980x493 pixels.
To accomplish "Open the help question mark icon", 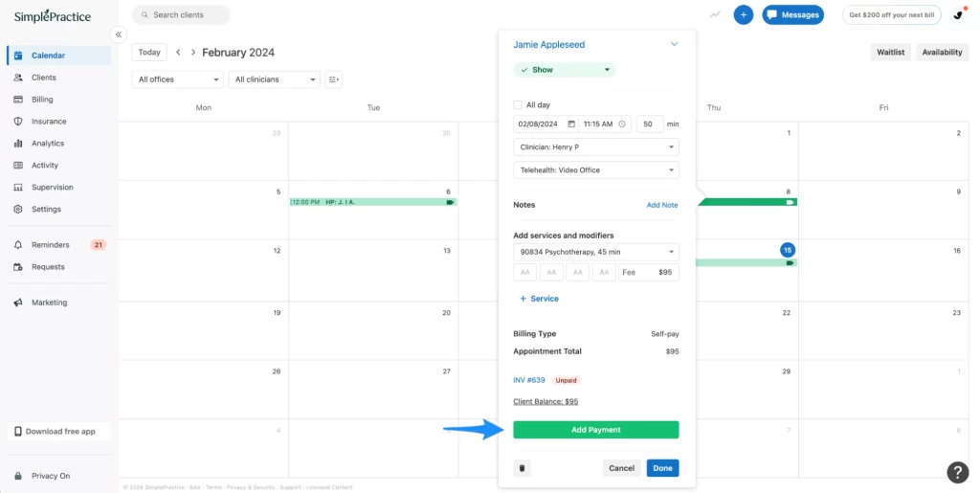I will click(957, 472).
